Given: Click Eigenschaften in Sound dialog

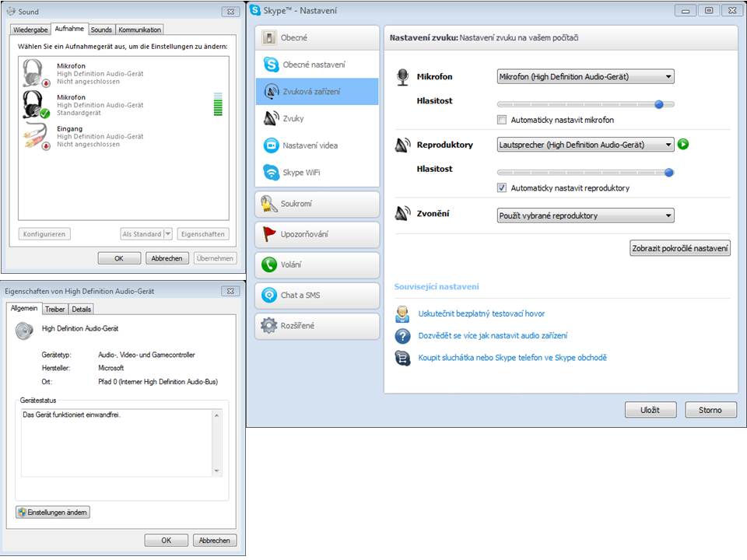Looking at the screenshot, I should tap(203, 234).
